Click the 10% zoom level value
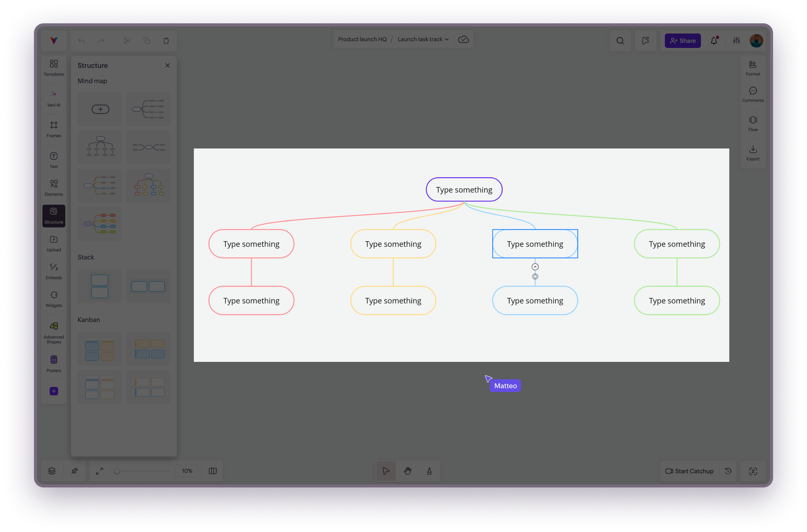This screenshot has height=532, width=807. pos(187,471)
